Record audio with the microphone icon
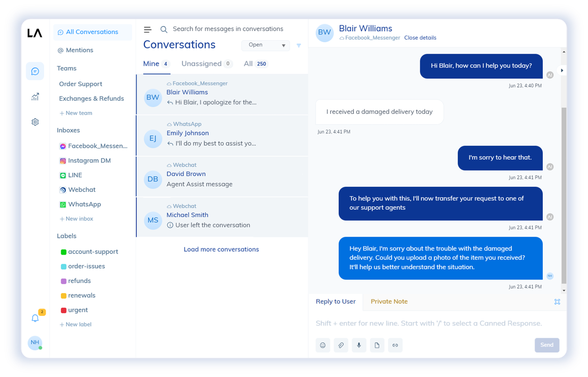This screenshot has width=588, height=377. coord(359,345)
